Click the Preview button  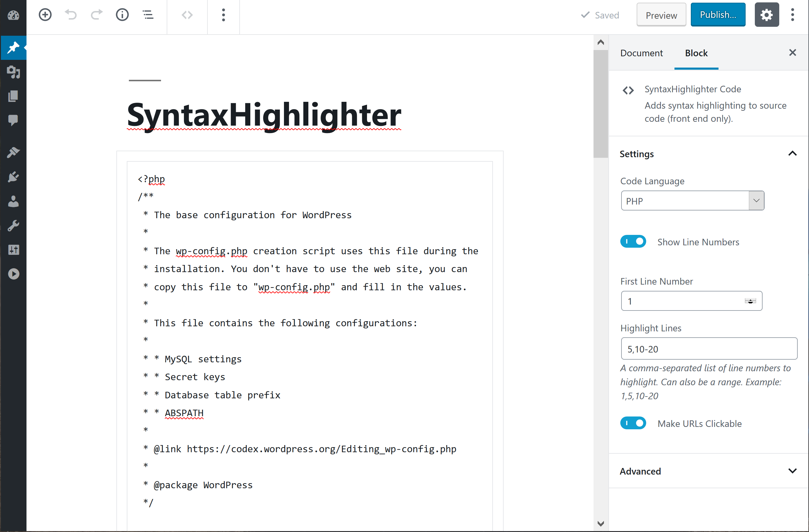pos(661,15)
